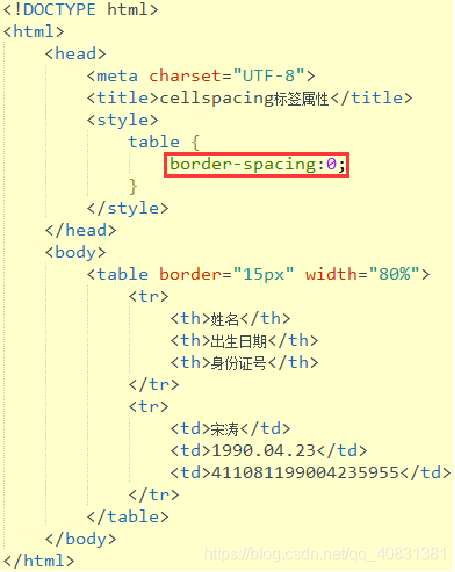The width and height of the screenshot is (455, 572).
Task: Click the th cell containing 出生日期
Action: pyautogui.click(x=244, y=341)
